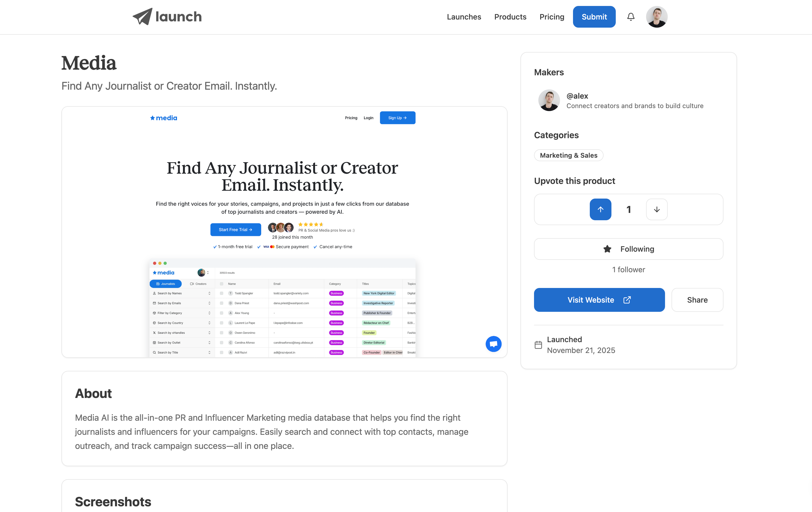The width and height of the screenshot is (812, 512).
Task: Upvote the product with up arrow
Action: (x=600, y=209)
